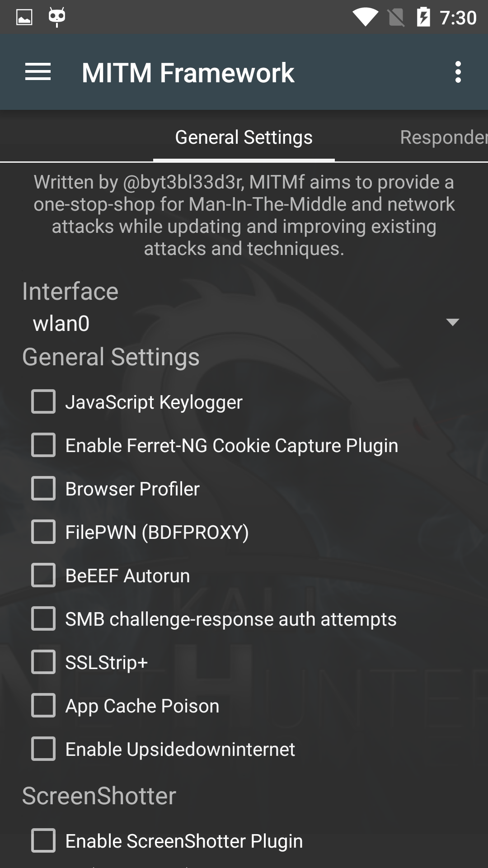
Task: Tap the picture notification icon in status bar
Action: tap(24, 18)
